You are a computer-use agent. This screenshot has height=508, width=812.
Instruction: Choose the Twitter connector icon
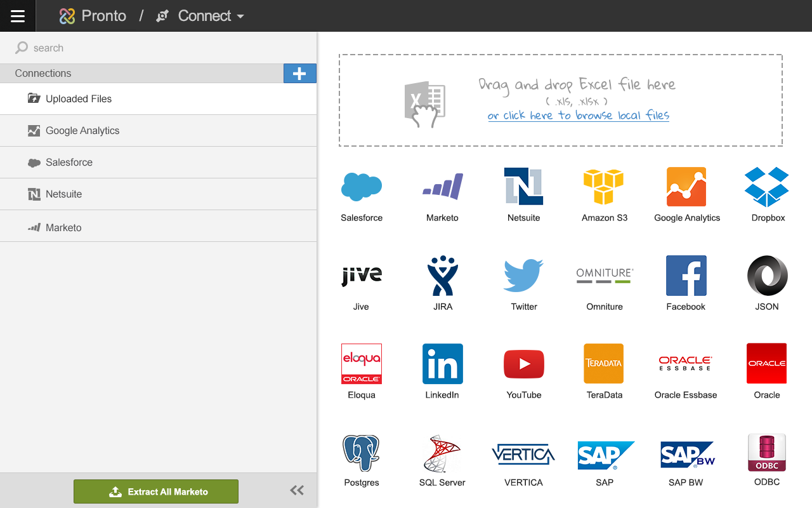[523, 276]
